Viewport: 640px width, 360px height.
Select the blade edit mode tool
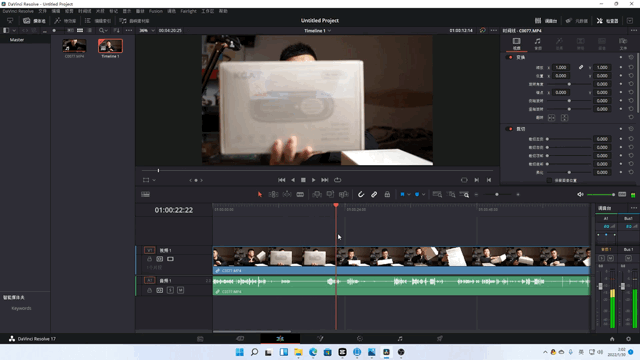pyautogui.click(x=300, y=195)
